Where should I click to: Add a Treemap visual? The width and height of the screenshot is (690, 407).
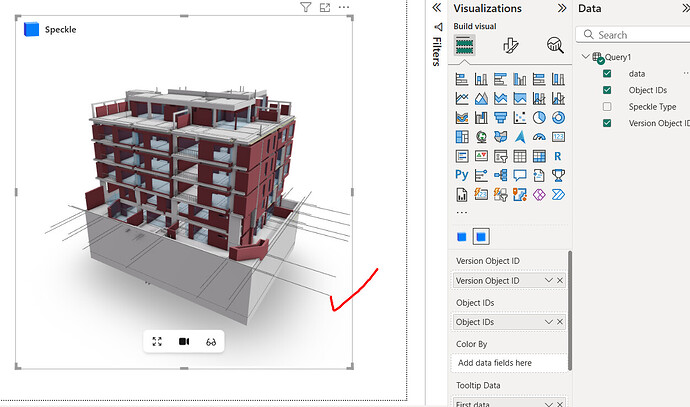(462, 137)
